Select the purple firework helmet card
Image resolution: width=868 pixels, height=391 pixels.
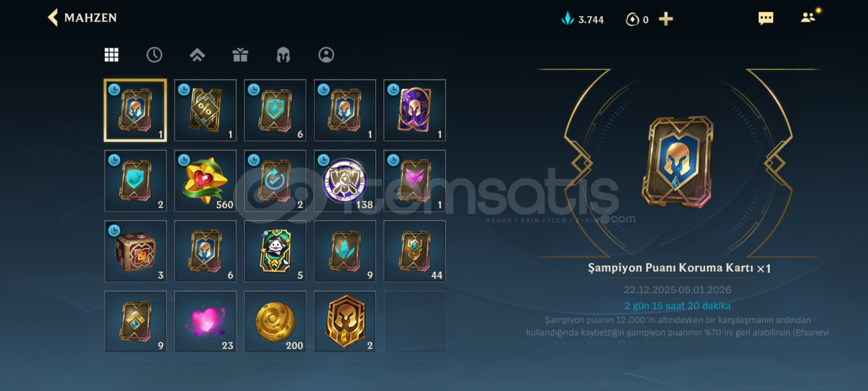(414, 110)
